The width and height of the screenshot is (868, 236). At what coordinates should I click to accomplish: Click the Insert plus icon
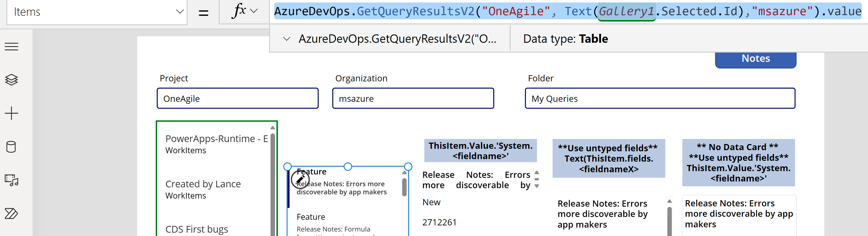click(11, 113)
